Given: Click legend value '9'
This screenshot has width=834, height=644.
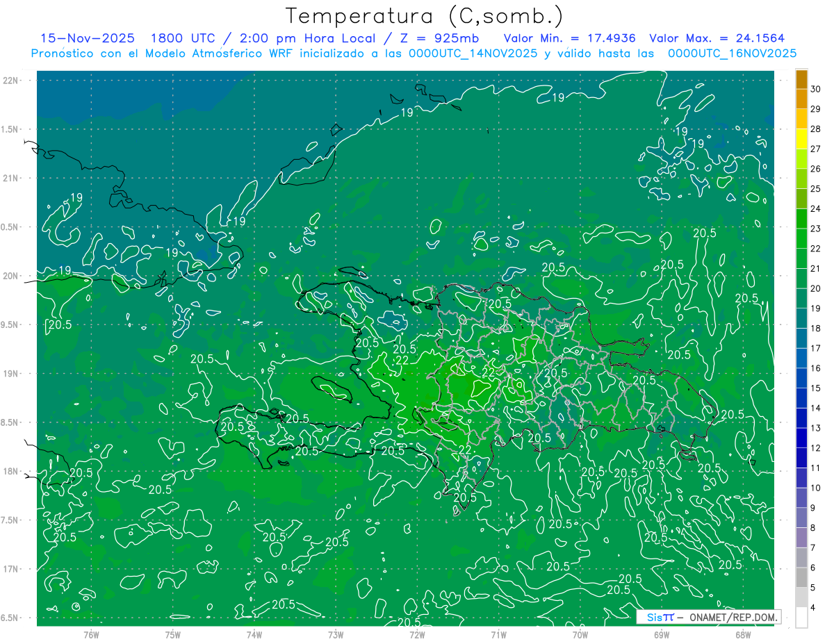Looking at the screenshot, I should [815, 508].
